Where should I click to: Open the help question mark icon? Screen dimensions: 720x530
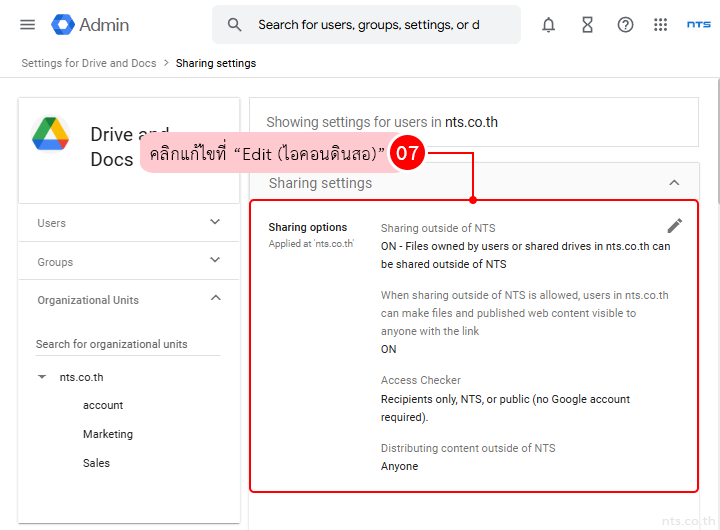[625, 25]
